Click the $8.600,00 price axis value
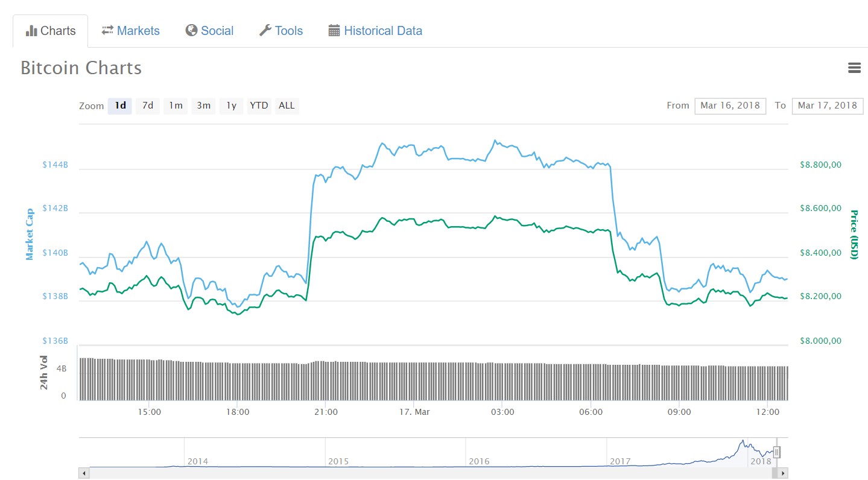This screenshot has height=480, width=868. 820,208
